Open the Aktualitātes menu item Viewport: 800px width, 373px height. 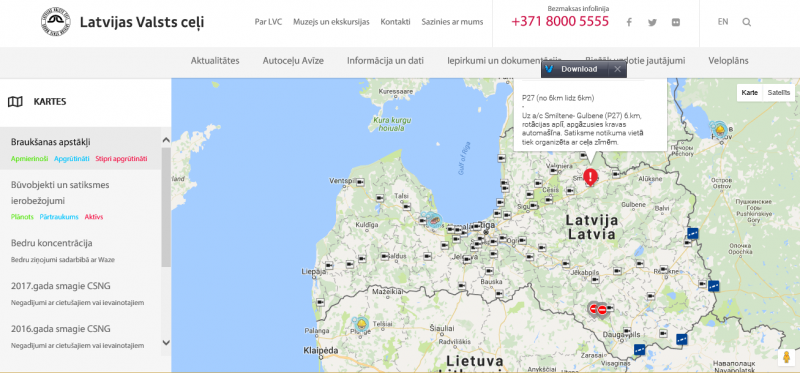[215, 61]
